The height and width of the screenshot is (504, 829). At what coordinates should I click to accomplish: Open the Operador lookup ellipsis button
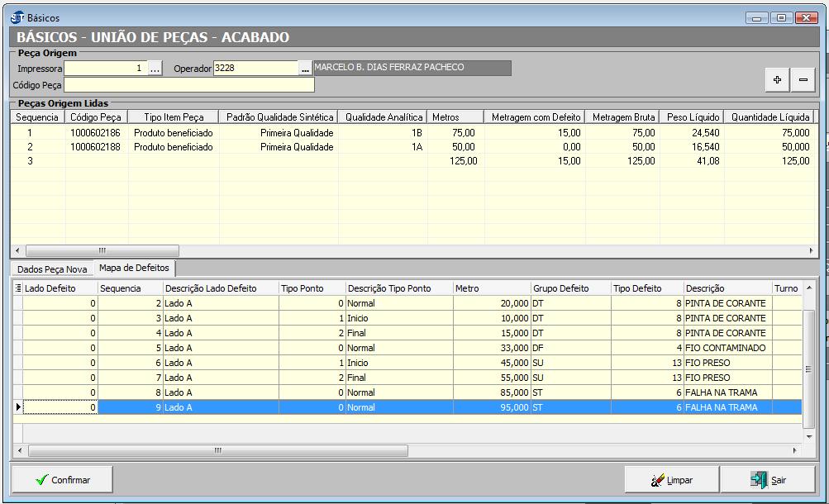click(x=305, y=69)
